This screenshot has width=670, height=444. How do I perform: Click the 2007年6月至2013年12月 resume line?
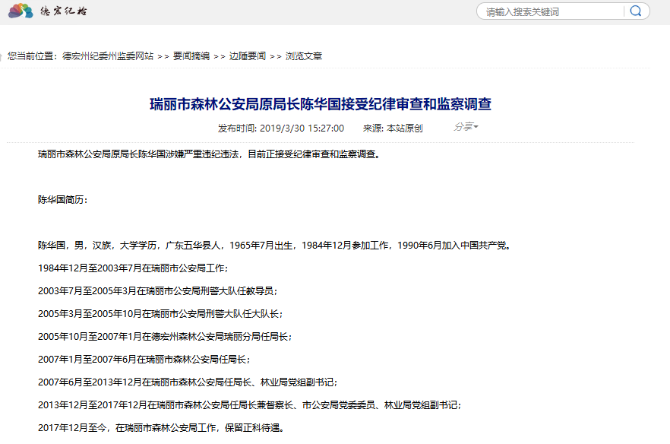[x=187, y=382]
